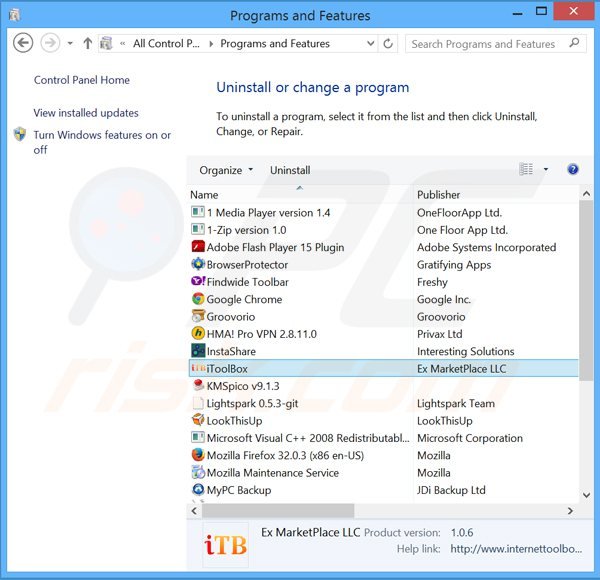The image size is (600, 580).
Task: Click the horizontal scrollbar right arrow
Action: (x=570, y=511)
